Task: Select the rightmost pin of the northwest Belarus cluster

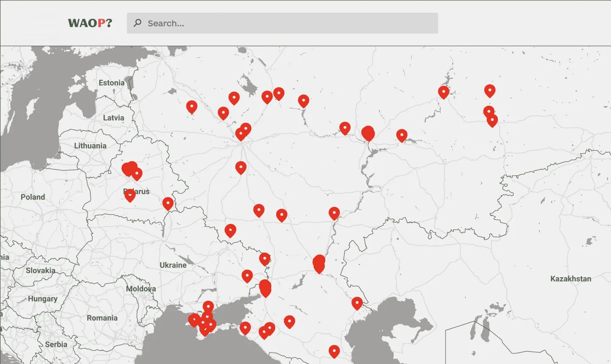Action: pyautogui.click(x=136, y=174)
